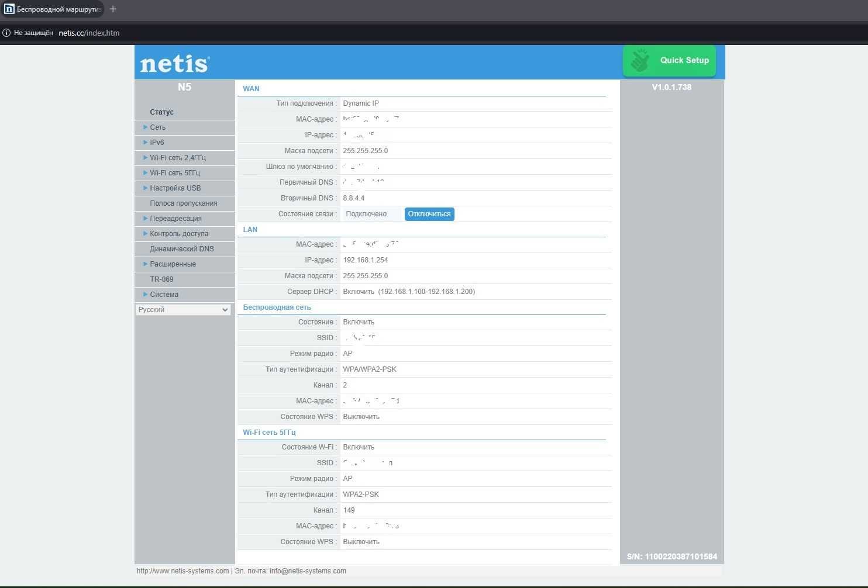The height and width of the screenshot is (588, 868).
Task: Open Quick Setup wizard
Action: (670, 61)
